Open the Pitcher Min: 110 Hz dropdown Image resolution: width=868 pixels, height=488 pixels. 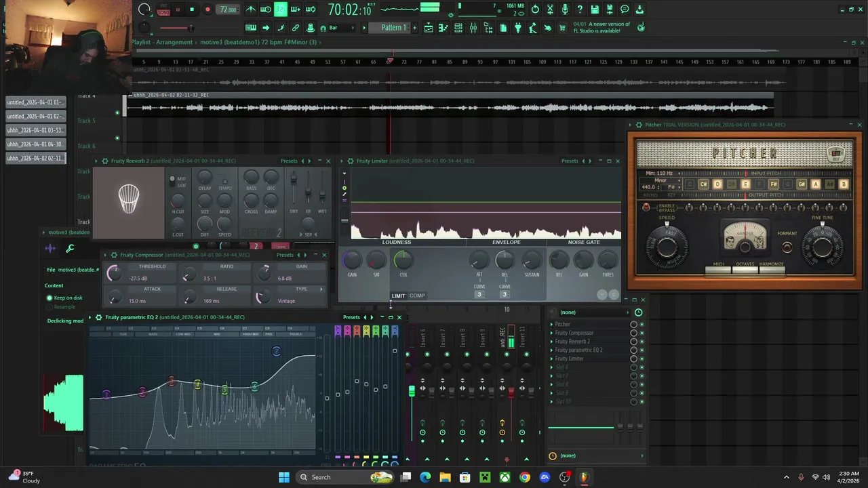pyautogui.click(x=661, y=174)
